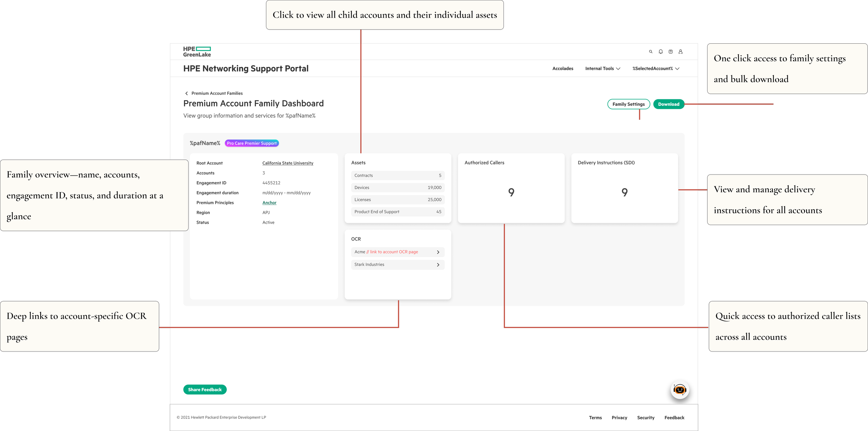Open Acme account OCR page row
Viewport: 868px width, 431px height.
[398, 252]
